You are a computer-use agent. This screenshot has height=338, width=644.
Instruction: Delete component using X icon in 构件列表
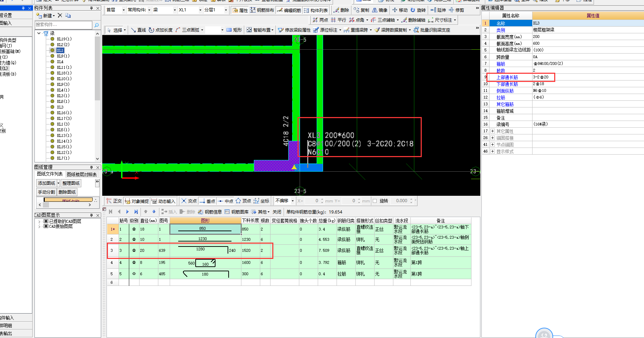(60, 15)
